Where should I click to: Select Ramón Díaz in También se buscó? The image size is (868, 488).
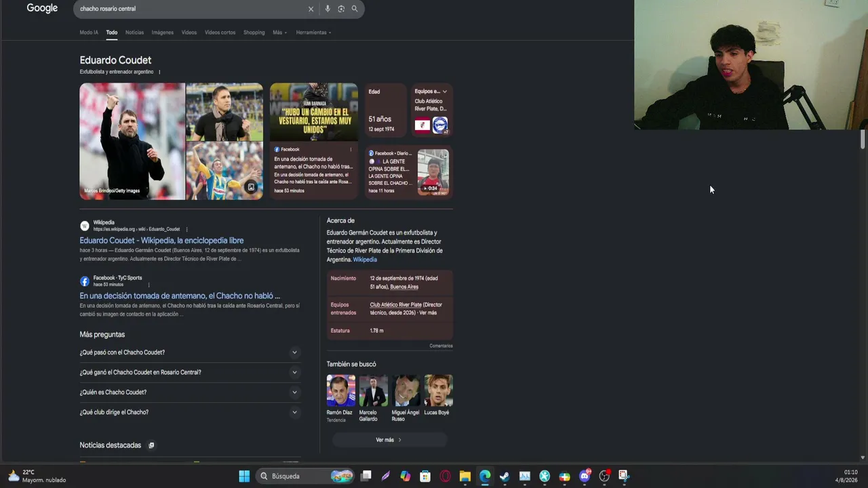click(x=340, y=399)
